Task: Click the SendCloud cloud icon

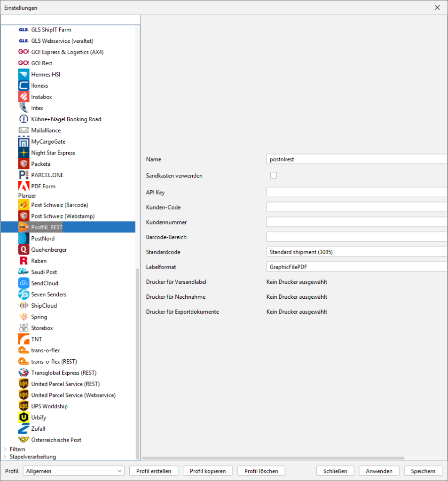Action: tap(24, 283)
